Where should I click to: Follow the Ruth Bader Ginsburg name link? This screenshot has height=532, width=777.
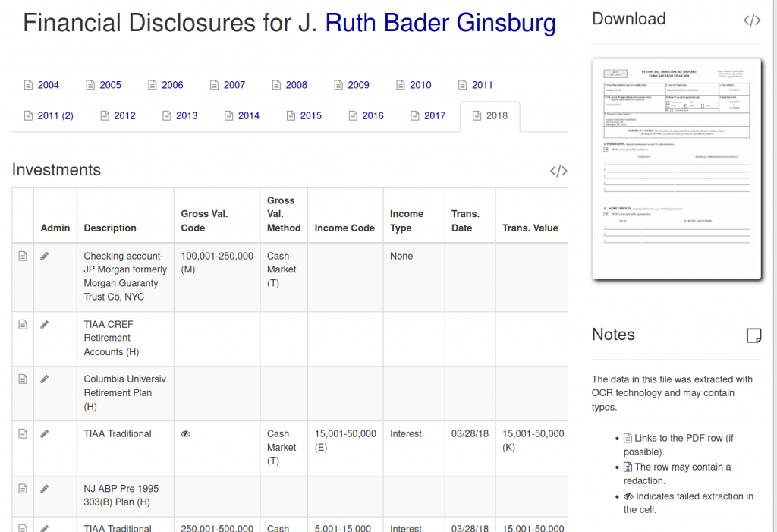point(440,24)
